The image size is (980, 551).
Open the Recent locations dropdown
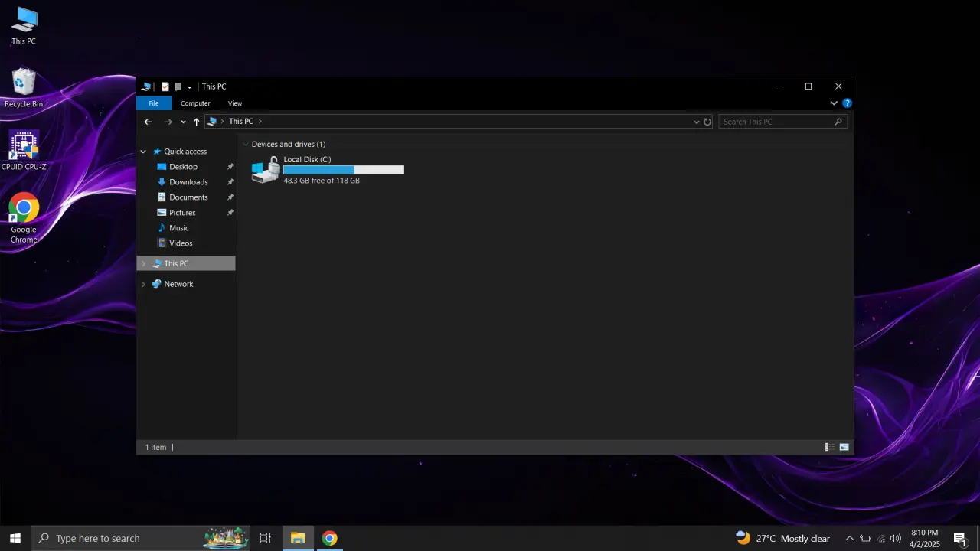183,122
